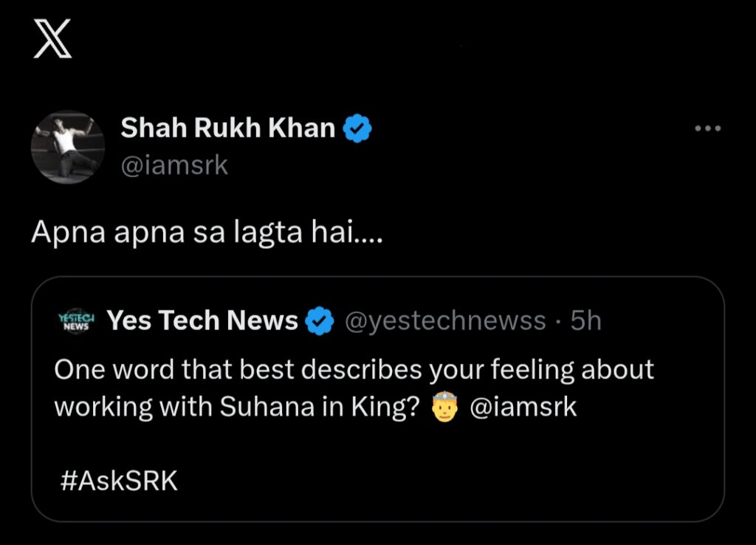Click the word 'King?' in quoted post

pyautogui.click(x=388, y=407)
